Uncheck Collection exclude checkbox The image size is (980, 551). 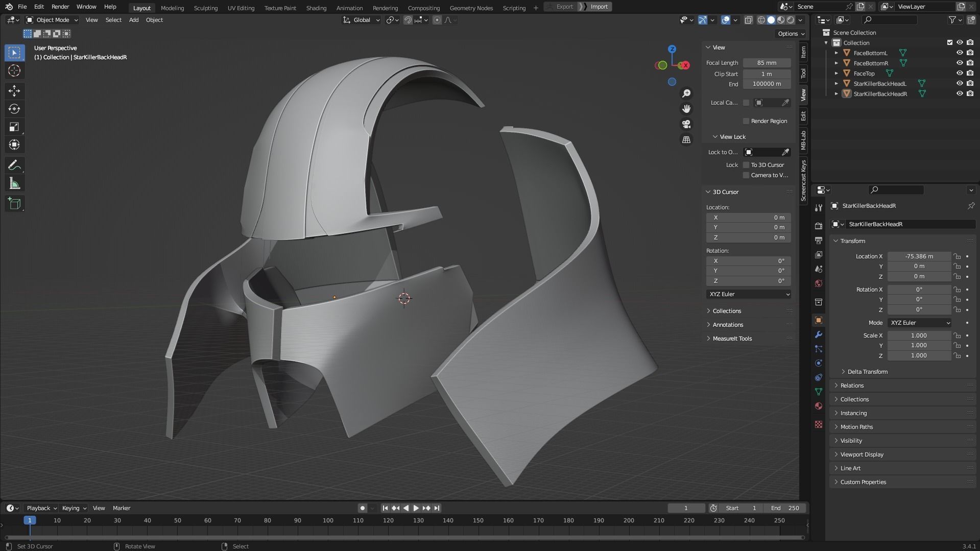click(949, 42)
